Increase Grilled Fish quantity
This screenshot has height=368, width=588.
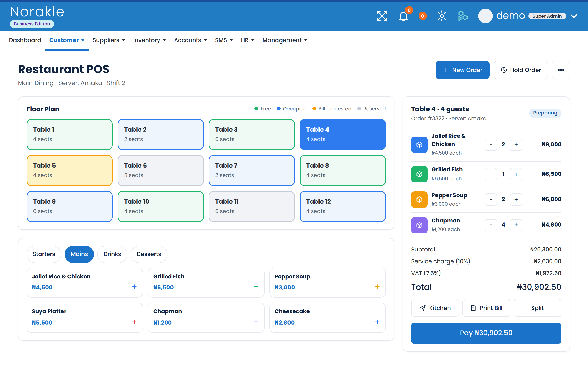(516, 174)
